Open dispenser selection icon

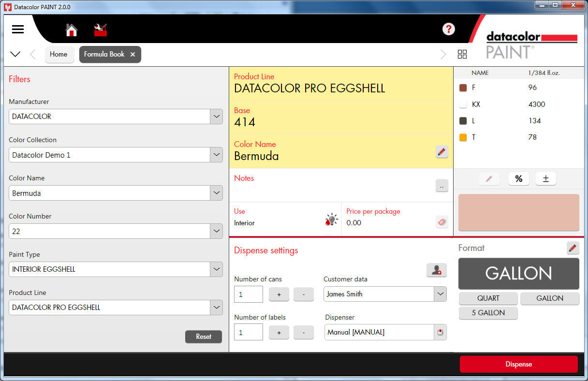click(x=441, y=332)
